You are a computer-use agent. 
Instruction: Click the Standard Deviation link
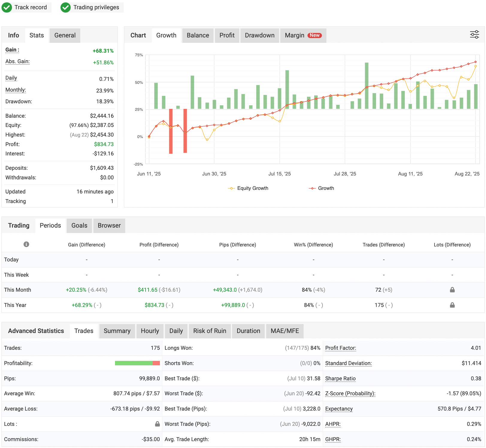pyautogui.click(x=348, y=363)
